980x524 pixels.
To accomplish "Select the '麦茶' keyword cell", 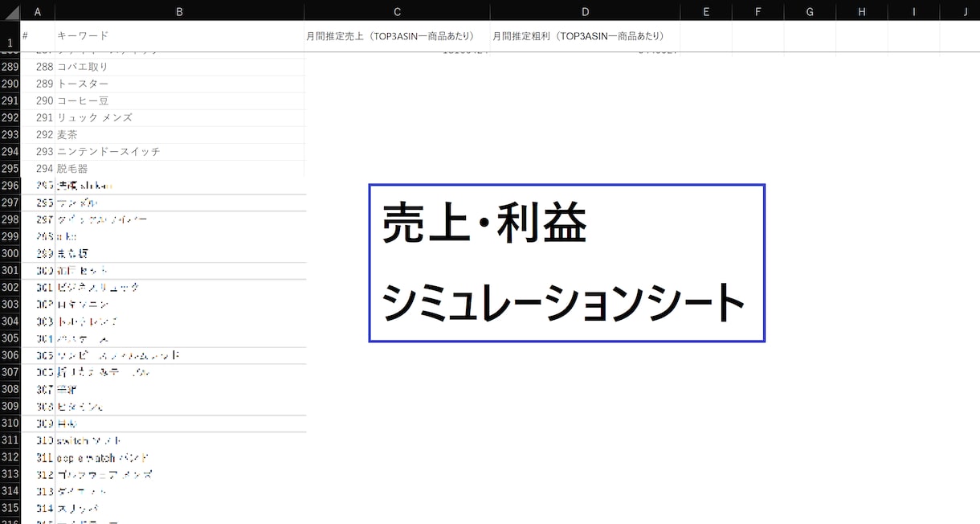I will point(179,134).
